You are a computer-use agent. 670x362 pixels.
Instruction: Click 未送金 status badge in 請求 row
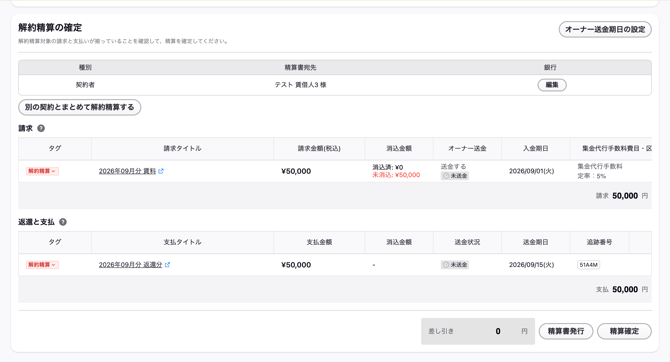[x=455, y=176]
